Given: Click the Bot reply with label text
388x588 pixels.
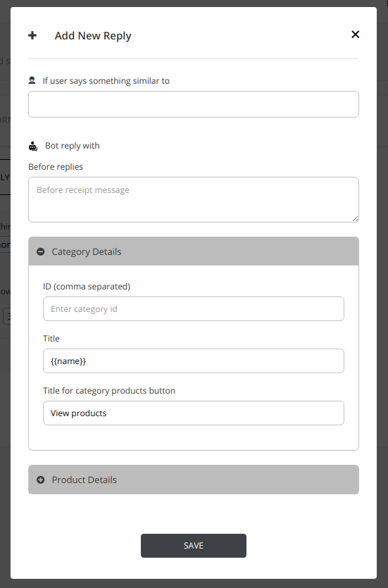Looking at the screenshot, I should pos(73,146).
